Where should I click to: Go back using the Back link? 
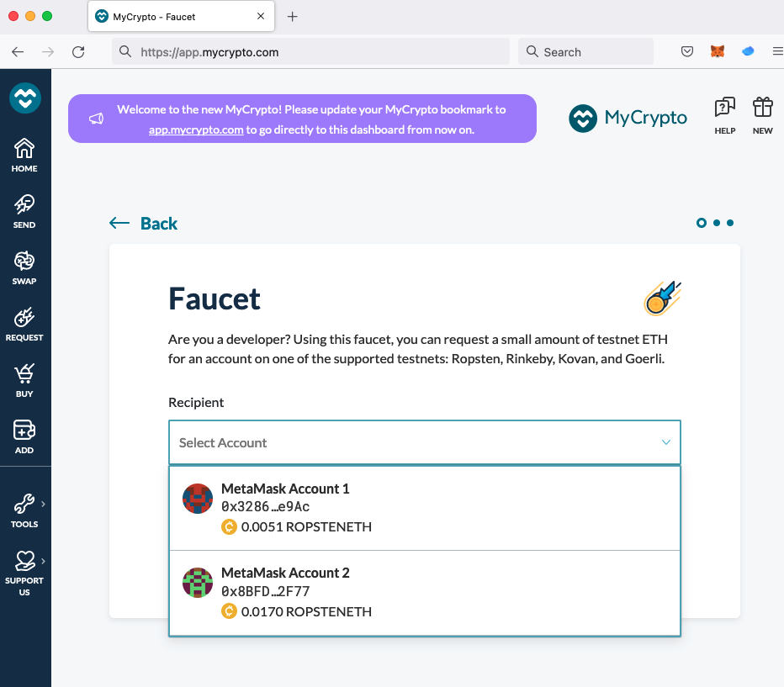click(x=144, y=224)
